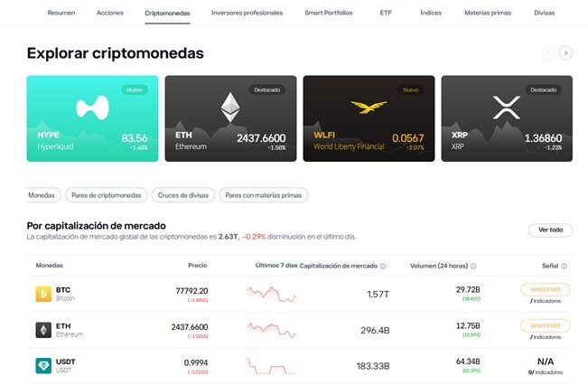Click the USDT Tether icon
588x385 pixels.
pos(43,365)
